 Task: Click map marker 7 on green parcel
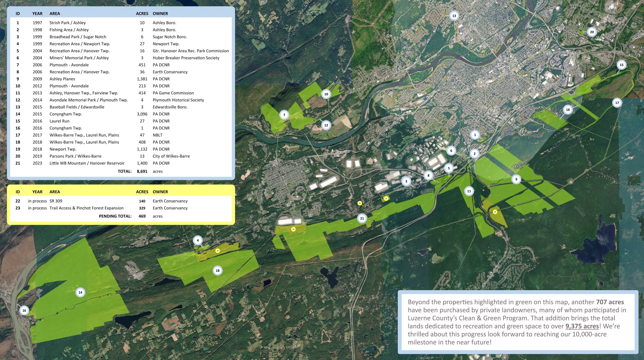click(x=284, y=115)
